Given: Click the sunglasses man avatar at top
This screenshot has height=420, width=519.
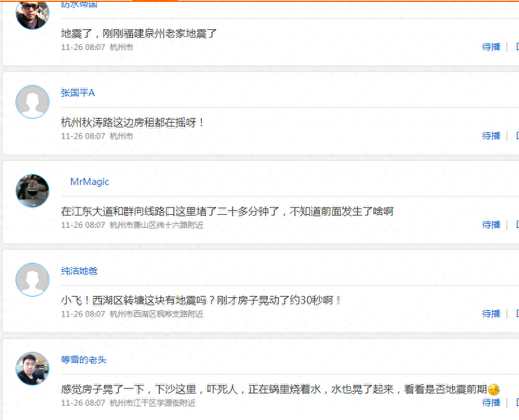Looking at the screenshot, I should click(x=32, y=13).
